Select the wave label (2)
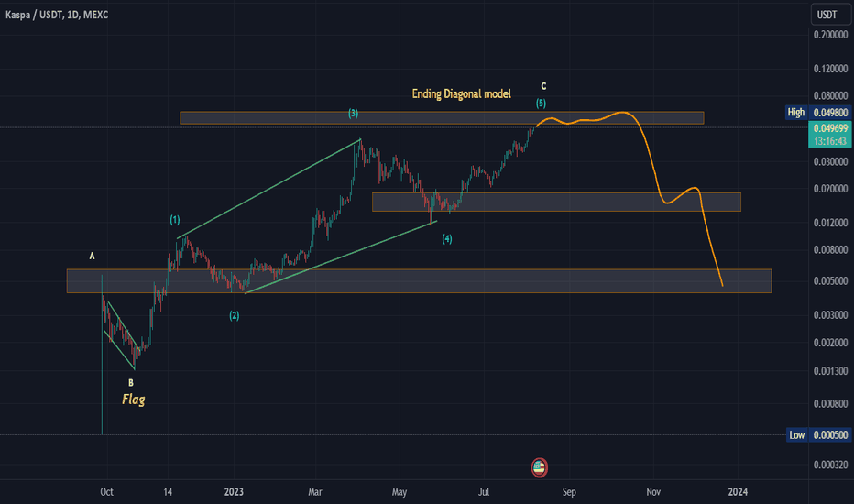The image size is (854, 504). [x=235, y=315]
